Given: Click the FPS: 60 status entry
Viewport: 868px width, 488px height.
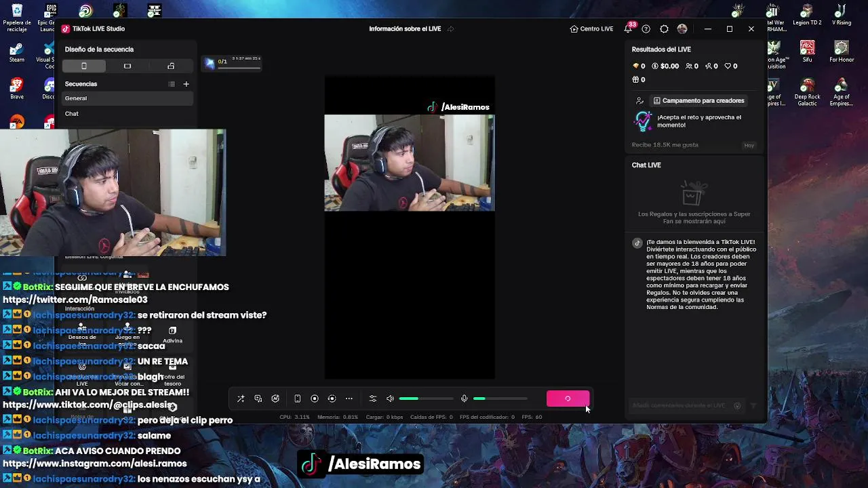Looking at the screenshot, I should click(532, 417).
